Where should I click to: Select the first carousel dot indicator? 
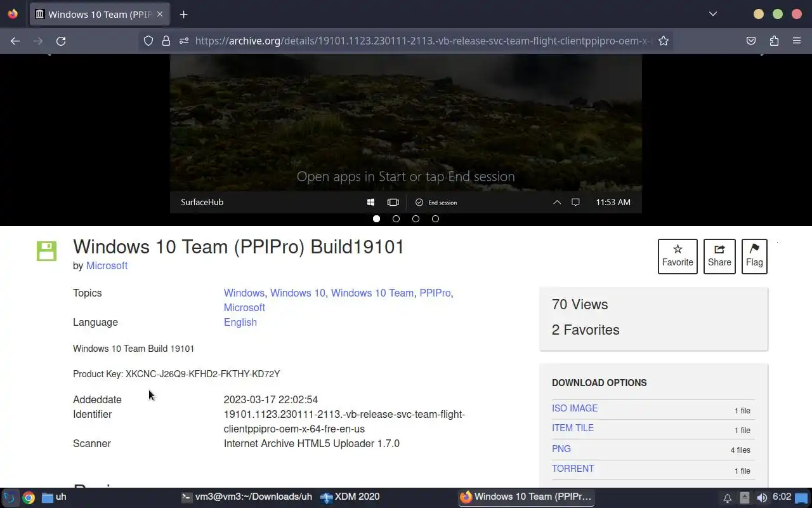[376, 218]
